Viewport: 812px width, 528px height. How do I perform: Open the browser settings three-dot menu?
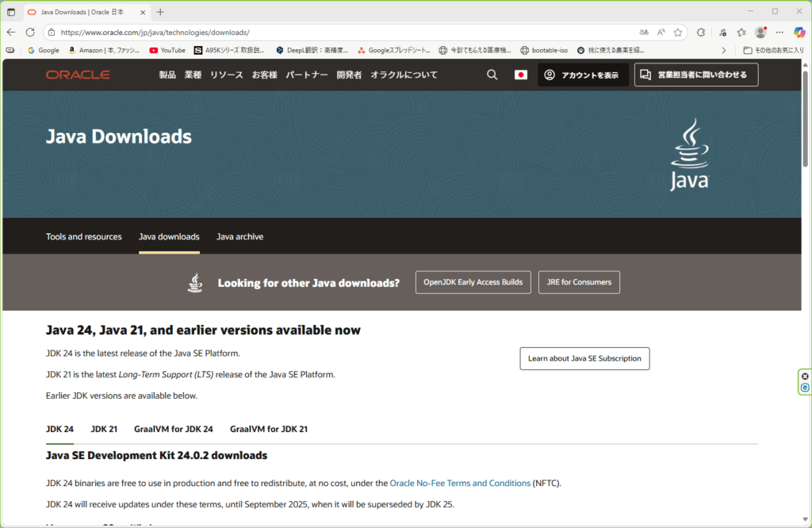point(778,31)
